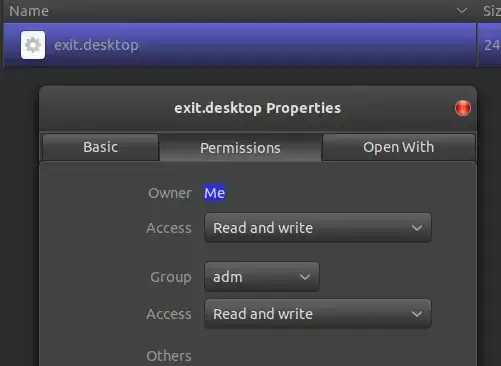Image resolution: width=501 pixels, height=366 pixels.
Task: Select the Permissions tab
Action: click(240, 148)
